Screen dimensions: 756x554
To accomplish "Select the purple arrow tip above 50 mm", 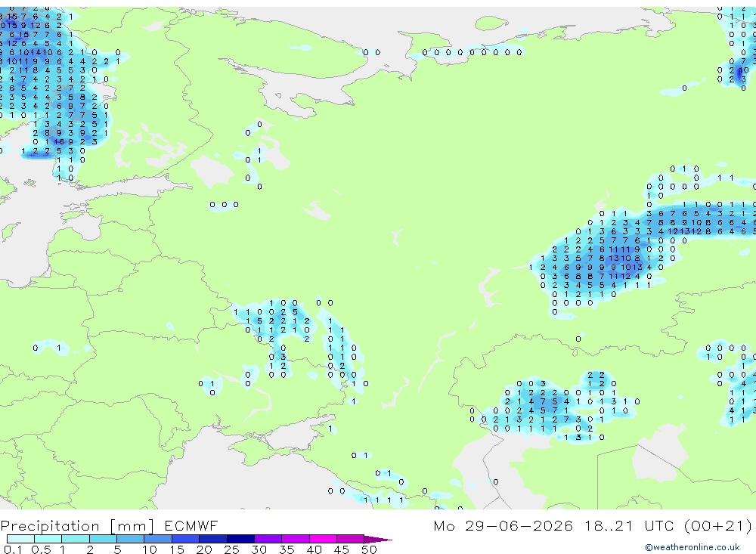I will [x=378, y=539].
